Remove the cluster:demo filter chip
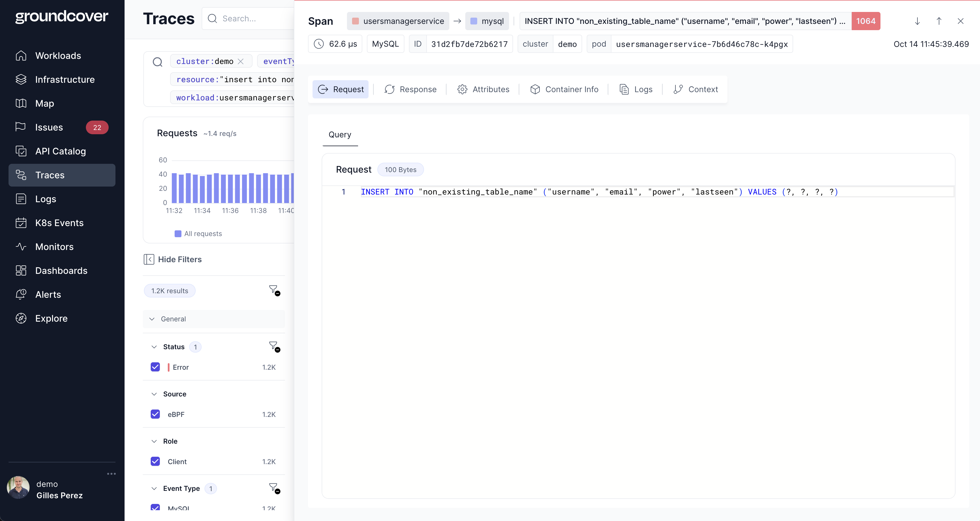This screenshot has width=980, height=521. (x=241, y=61)
